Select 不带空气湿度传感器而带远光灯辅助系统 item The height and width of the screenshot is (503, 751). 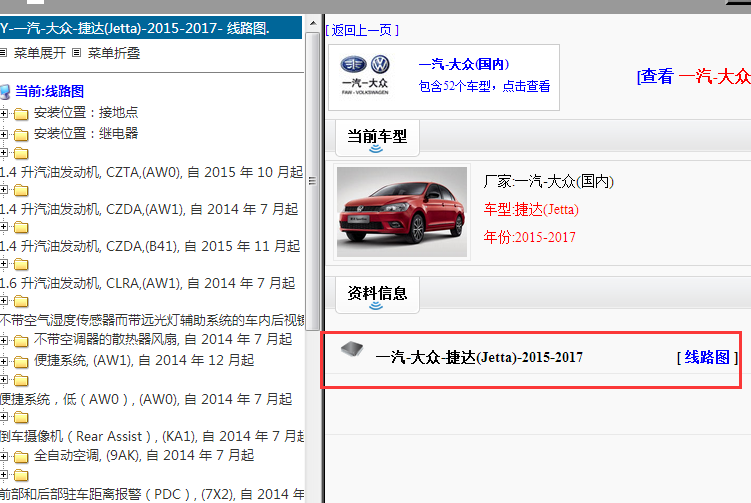pyautogui.click(x=152, y=320)
